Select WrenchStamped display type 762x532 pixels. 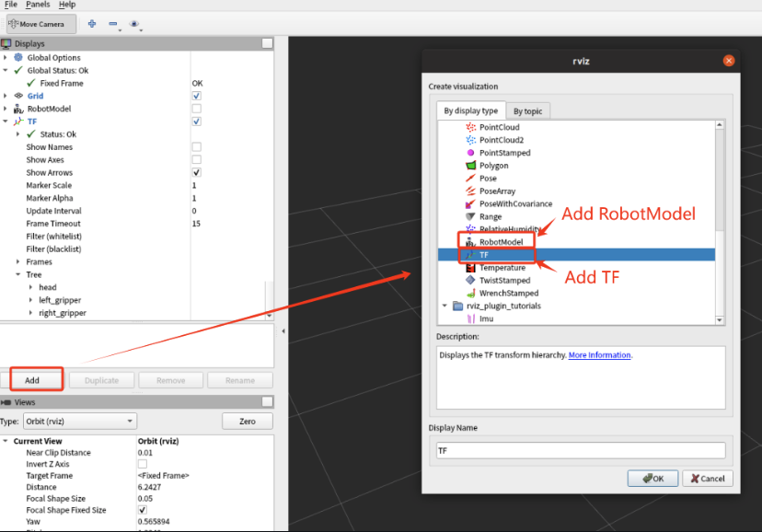(508, 294)
